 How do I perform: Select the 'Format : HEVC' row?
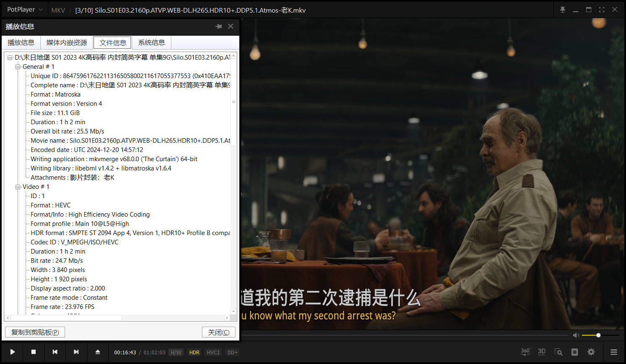coord(50,205)
